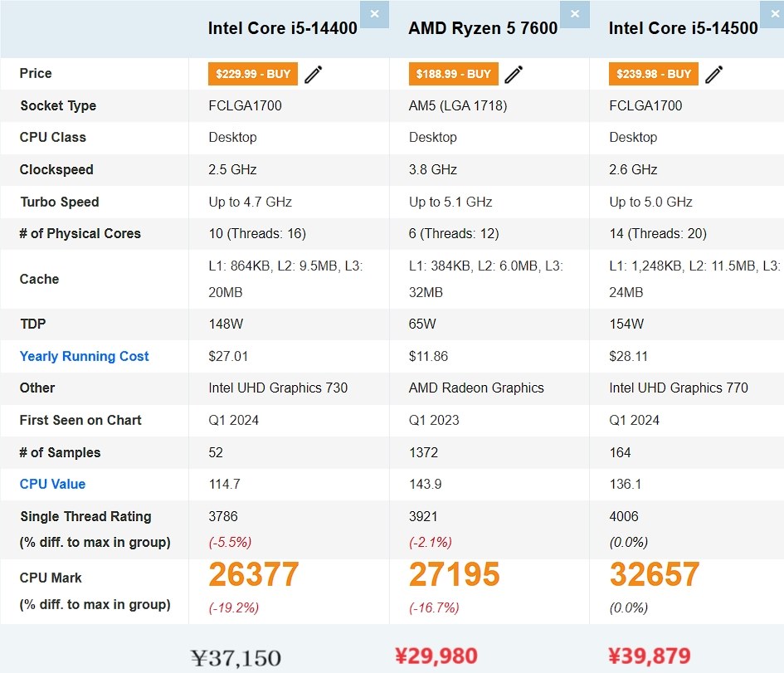Click the ¥29,980 price text
This screenshot has height=673, width=784.
click(436, 656)
